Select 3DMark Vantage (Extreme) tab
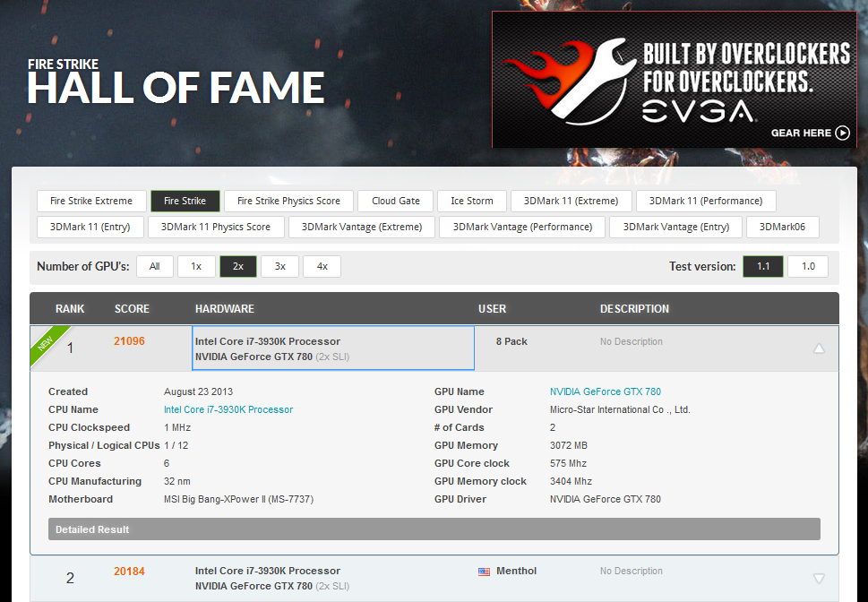Image resolution: width=868 pixels, height=602 pixels. click(x=362, y=227)
